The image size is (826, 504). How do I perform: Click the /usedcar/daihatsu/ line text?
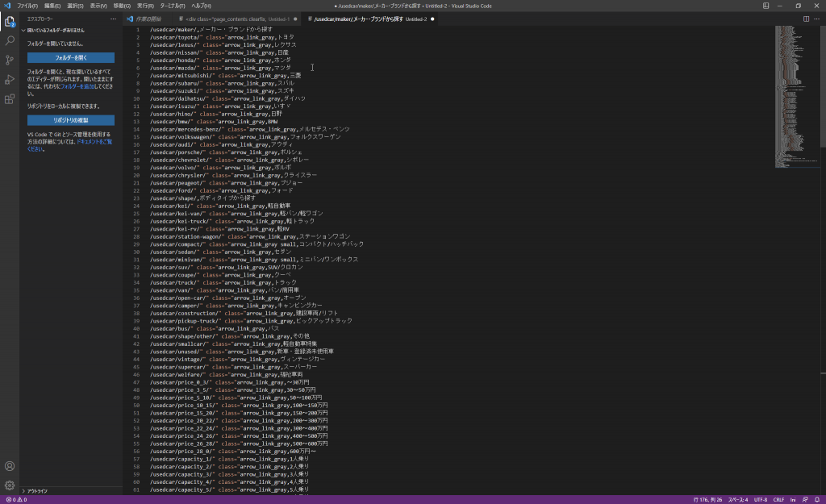click(227, 98)
